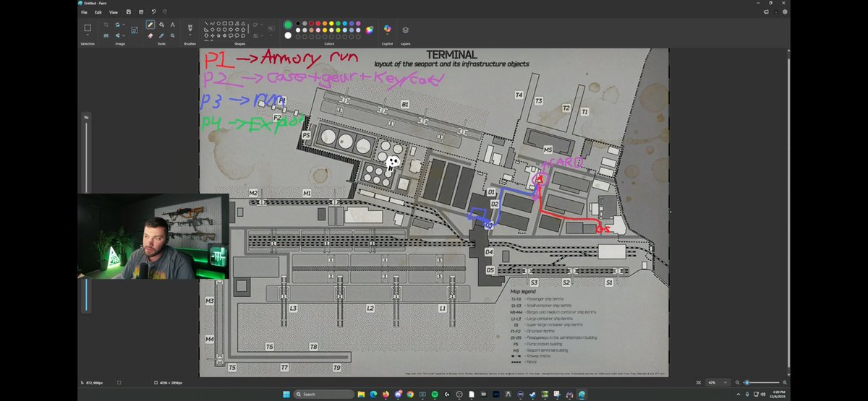Open the clock showing 4:20 PM
Screen dimensions: 868x401
pos(779,394)
